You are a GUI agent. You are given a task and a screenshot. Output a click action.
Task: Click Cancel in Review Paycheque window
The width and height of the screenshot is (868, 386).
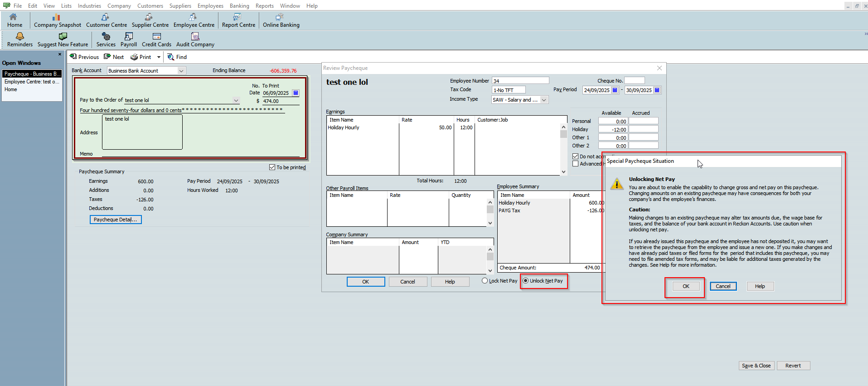407,282
